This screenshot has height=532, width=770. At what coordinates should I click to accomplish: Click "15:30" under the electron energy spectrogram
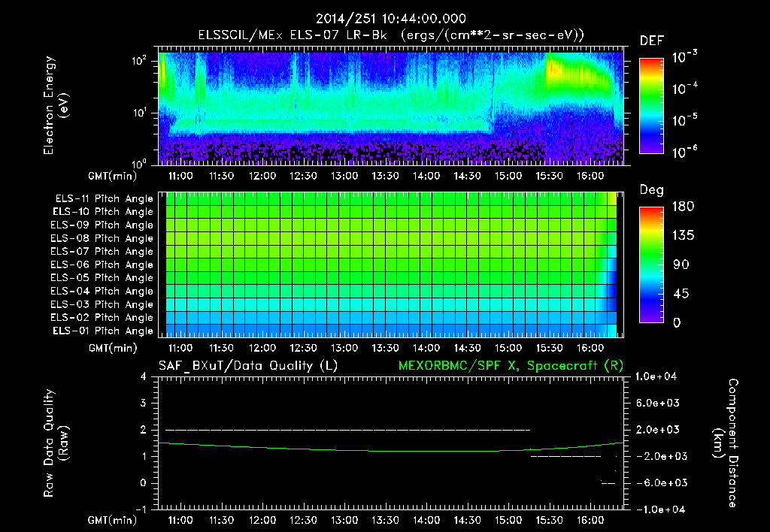point(549,176)
